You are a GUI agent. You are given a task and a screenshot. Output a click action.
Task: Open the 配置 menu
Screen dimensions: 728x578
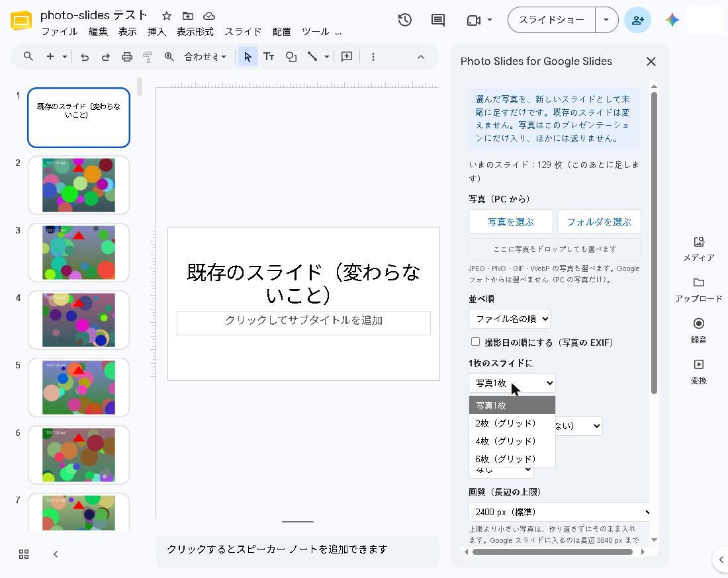tap(281, 32)
